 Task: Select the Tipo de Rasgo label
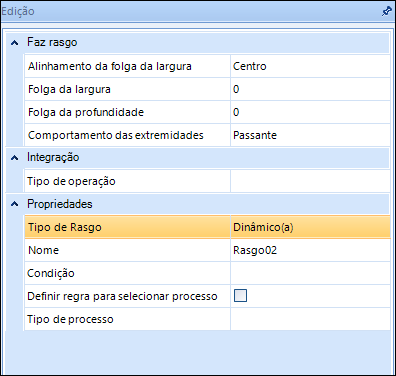(x=65, y=228)
